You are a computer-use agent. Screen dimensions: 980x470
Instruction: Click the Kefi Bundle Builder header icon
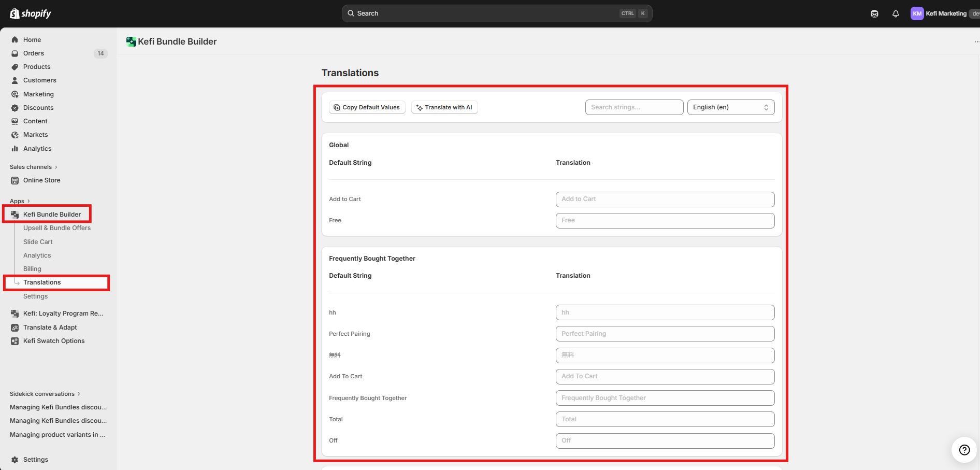coord(131,41)
